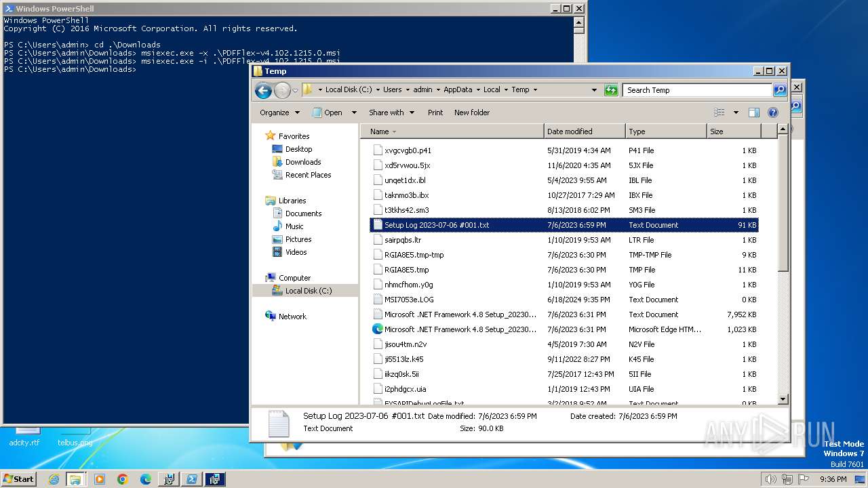Screen dimensions: 868x488
Task: Select .NET Framework 4.8 Setup Text Document row
Action: click(564, 314)
